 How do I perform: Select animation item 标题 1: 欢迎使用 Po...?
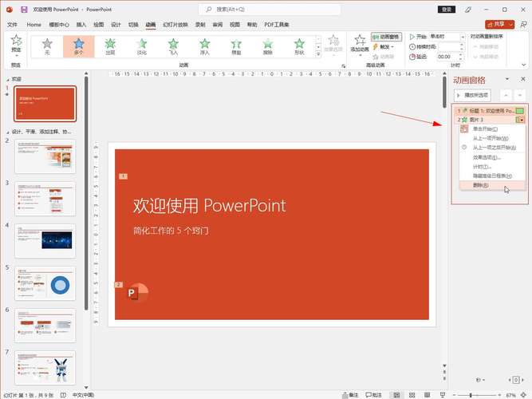pos(490,111)
